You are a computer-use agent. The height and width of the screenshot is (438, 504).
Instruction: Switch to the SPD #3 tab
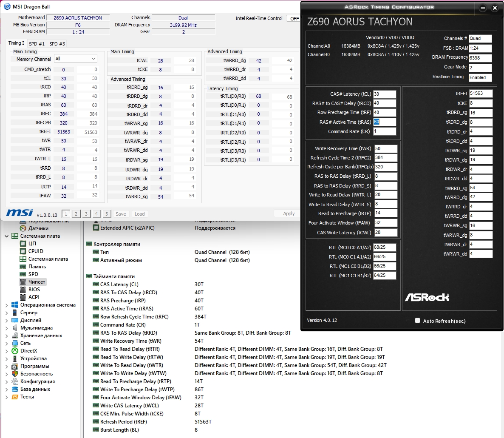(x=57, y=44)
